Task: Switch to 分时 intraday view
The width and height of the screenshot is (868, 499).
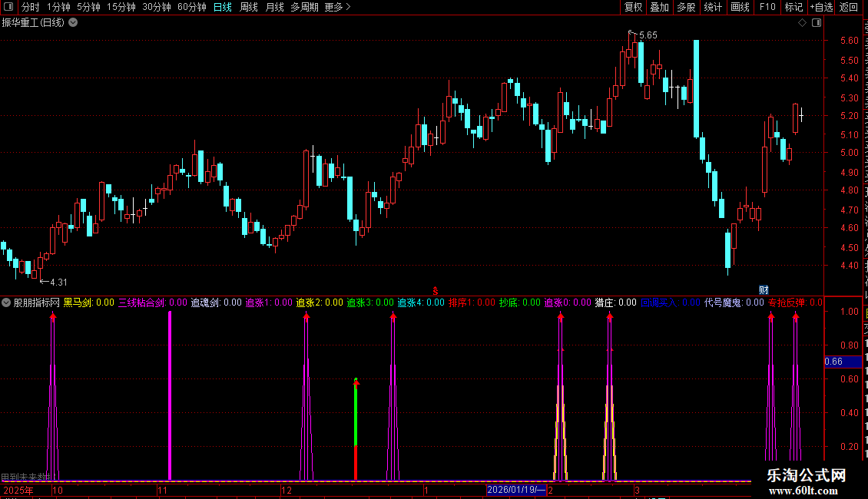Action: (31, 7)
